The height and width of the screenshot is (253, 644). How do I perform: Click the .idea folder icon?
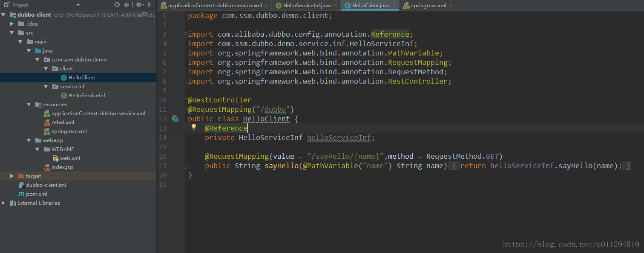[x=21, y=23]
